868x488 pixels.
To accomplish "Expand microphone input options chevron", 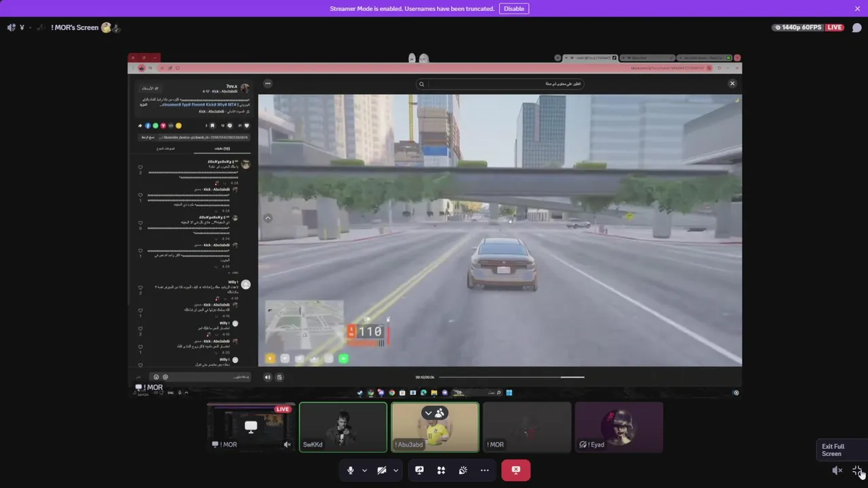I will pos(364,470).
